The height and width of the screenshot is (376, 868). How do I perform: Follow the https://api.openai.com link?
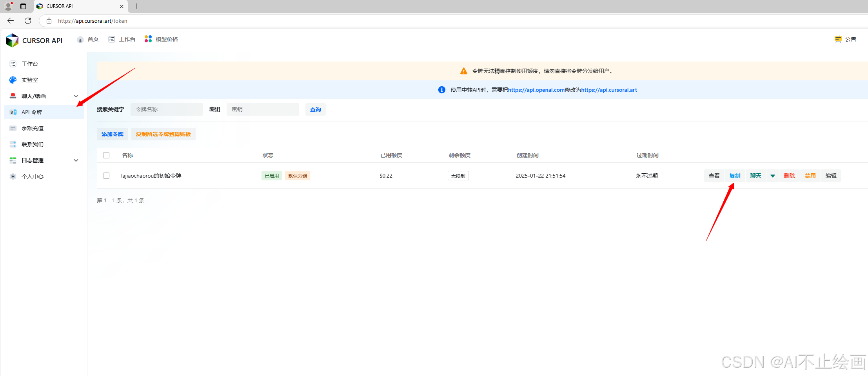(x=536, y=90)
